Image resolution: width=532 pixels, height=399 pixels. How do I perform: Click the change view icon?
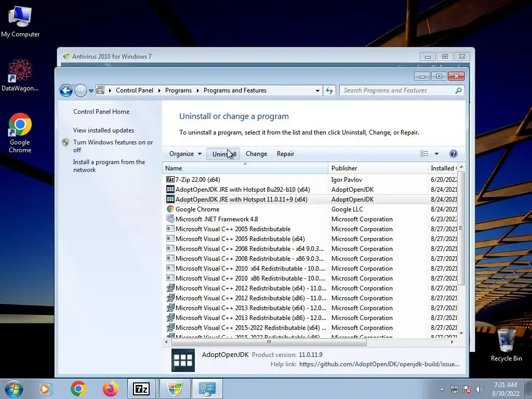click(424, 154)
